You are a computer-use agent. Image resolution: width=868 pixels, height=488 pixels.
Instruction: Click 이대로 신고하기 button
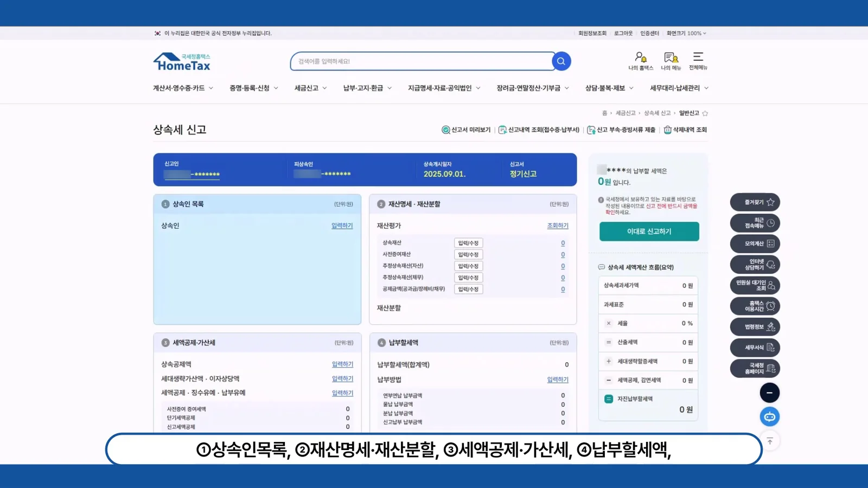[649, 231]
